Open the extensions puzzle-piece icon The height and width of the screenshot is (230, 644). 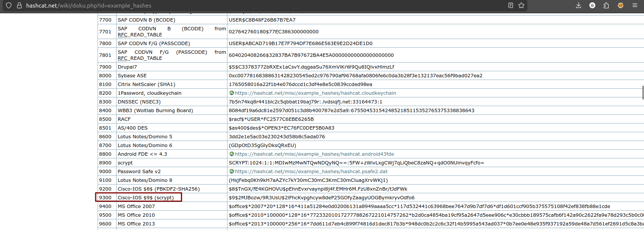606,5
